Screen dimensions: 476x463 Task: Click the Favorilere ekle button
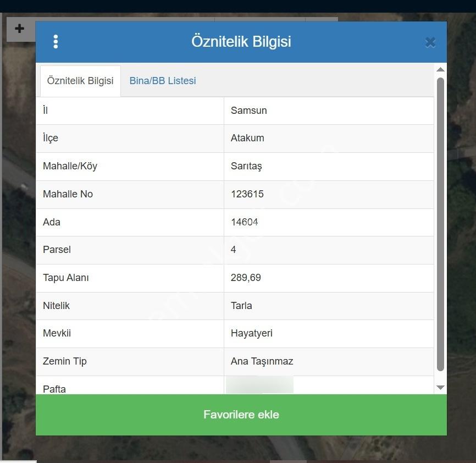(x=241, y=415)
